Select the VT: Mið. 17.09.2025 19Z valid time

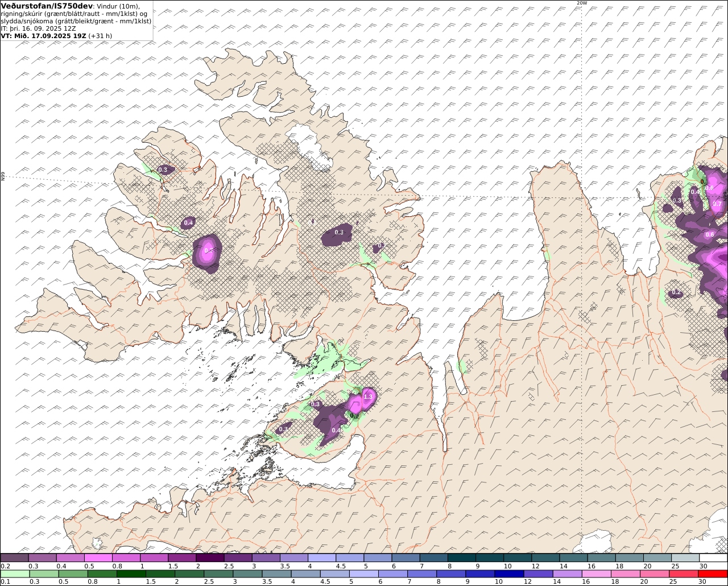44,35
